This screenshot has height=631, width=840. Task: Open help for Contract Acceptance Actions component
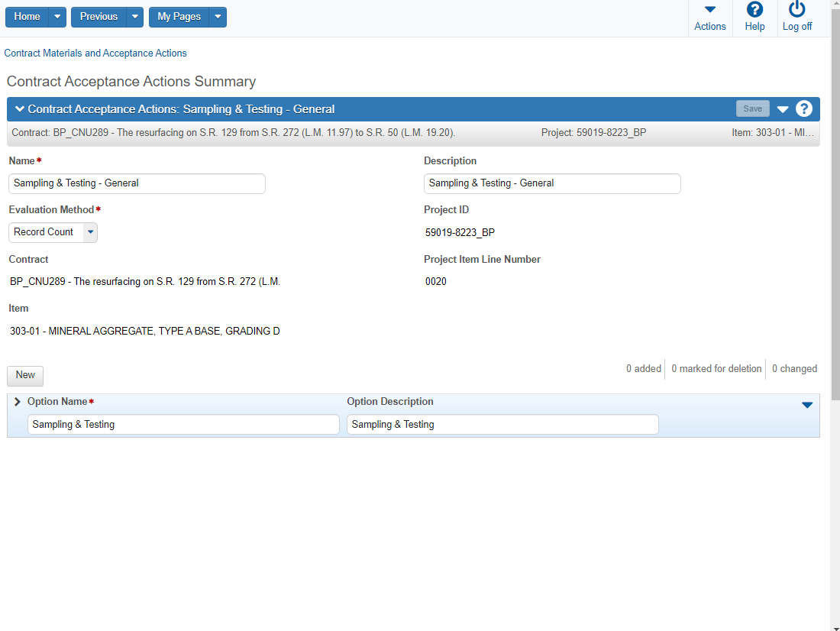[804, 108]
